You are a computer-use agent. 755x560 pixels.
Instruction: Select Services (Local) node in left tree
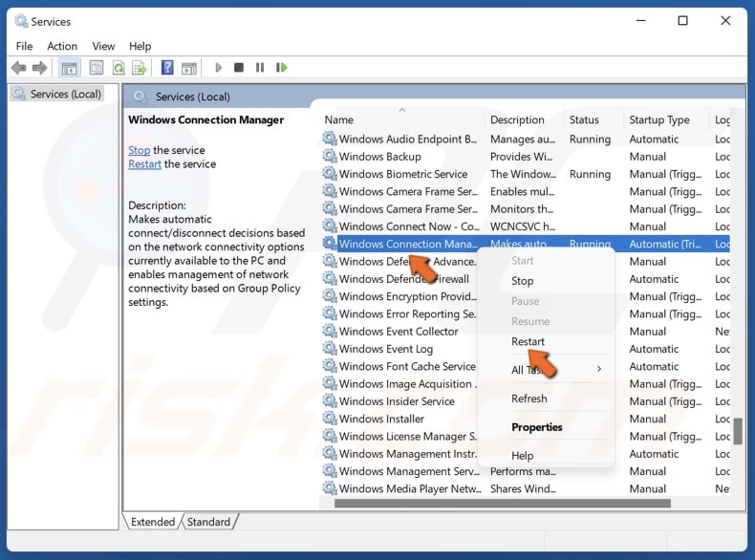tap(57, 94)
